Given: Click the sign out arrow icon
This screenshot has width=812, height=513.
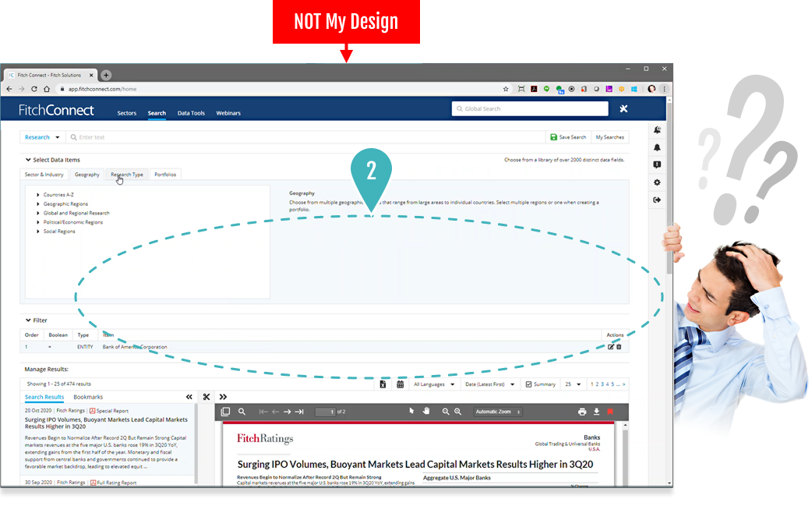Looking at the screenshot, I should [x=657, y=200].
